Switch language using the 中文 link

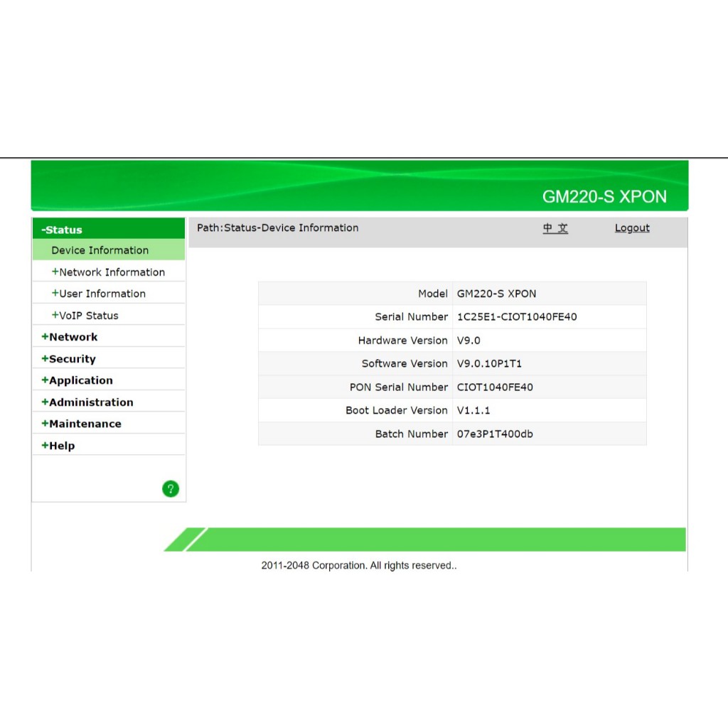point(555,228)
